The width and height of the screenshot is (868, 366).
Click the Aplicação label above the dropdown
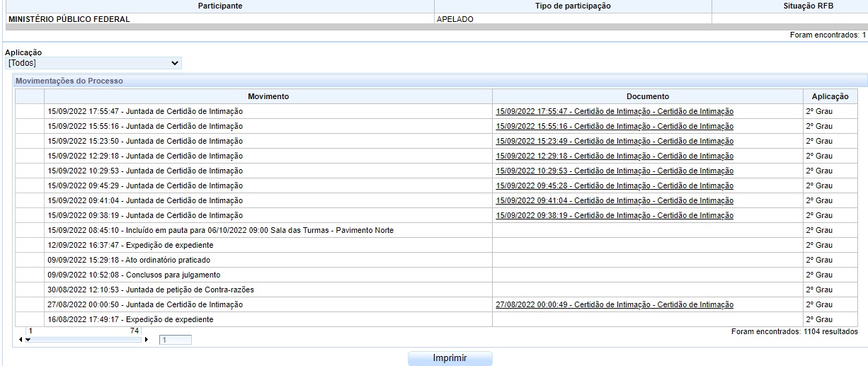tap(23, 52)
